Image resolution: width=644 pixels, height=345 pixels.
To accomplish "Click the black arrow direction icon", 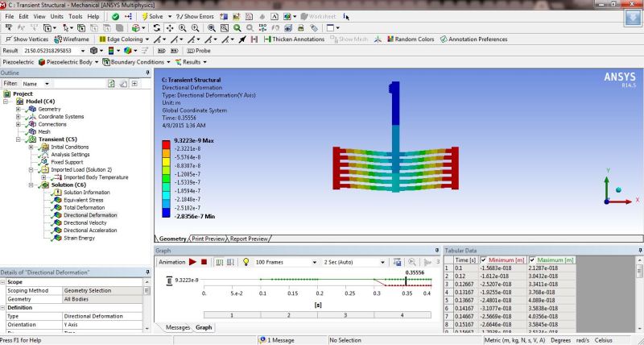I will (242, 39).
